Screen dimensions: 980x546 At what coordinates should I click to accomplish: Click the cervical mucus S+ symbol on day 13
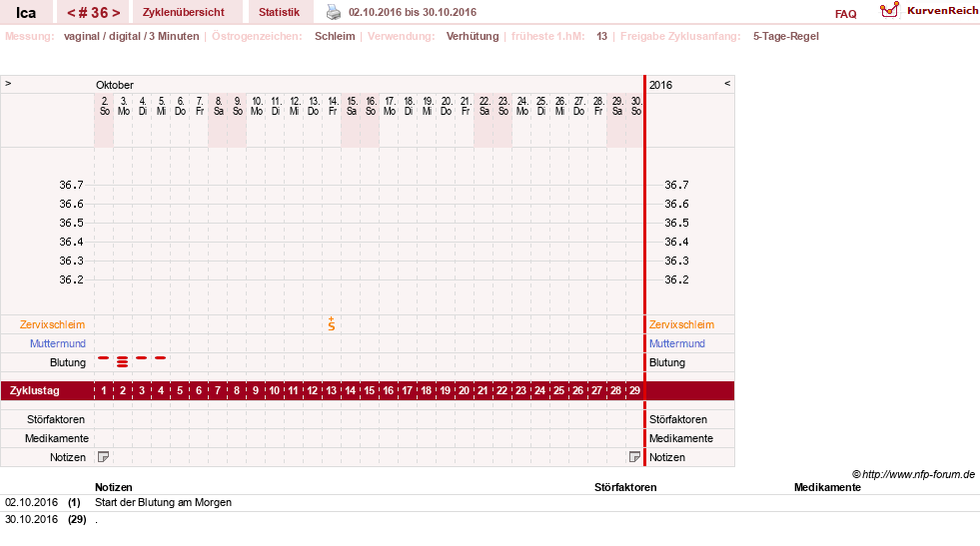click(x=332, y=323)
